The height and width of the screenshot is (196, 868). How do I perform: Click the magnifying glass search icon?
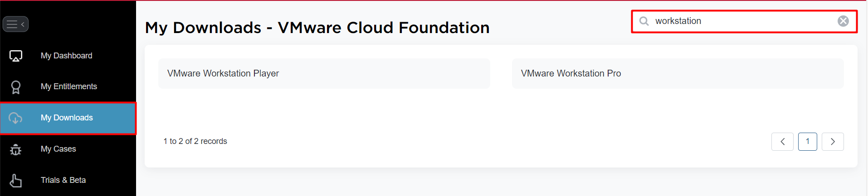[644, 21]
